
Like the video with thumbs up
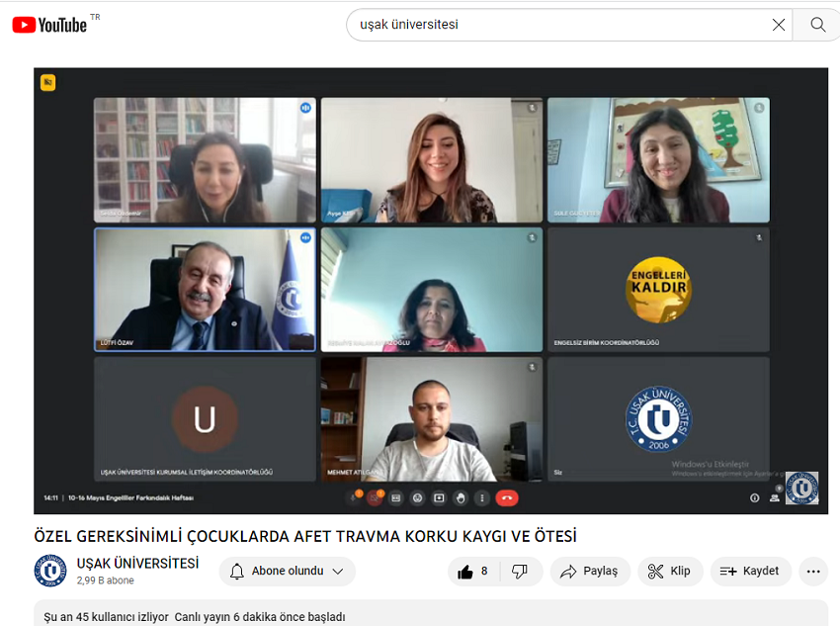tap(473, 572)
